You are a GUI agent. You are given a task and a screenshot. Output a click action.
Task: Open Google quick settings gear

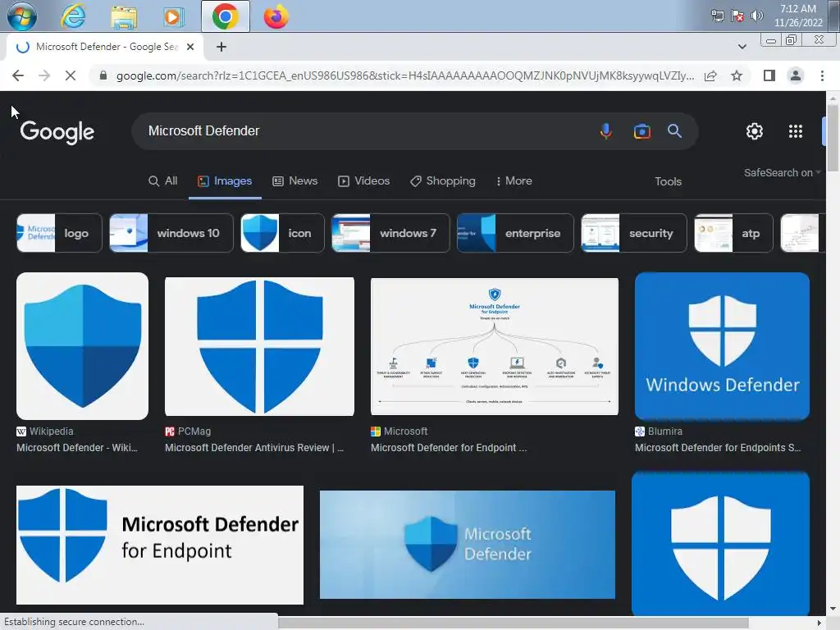point(755,130)
